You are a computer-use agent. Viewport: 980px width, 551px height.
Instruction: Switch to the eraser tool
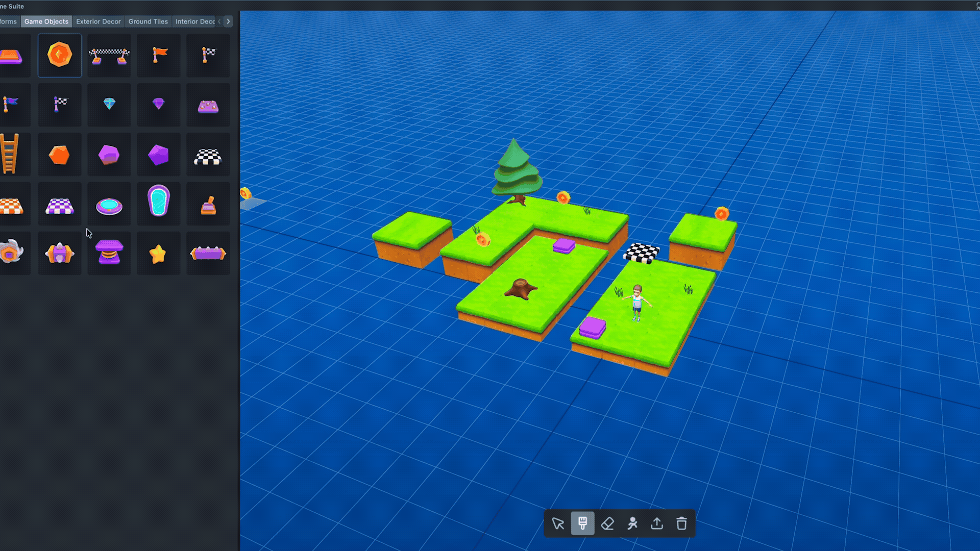[x=607, y=523]
